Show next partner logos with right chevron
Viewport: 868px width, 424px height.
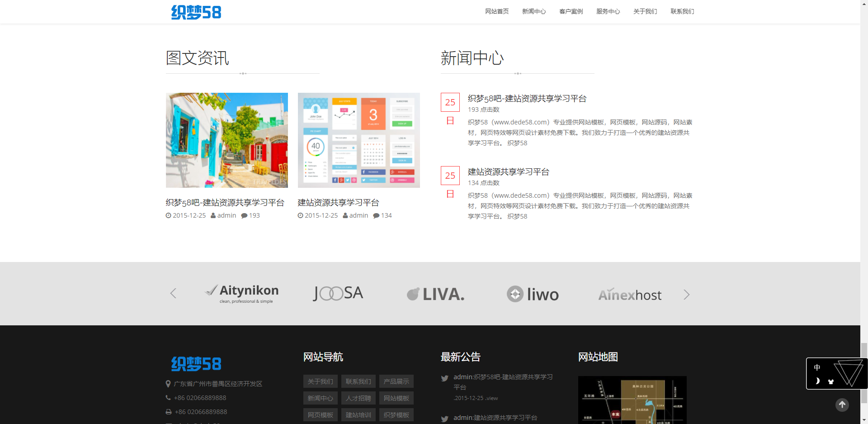tap(686, 295)
